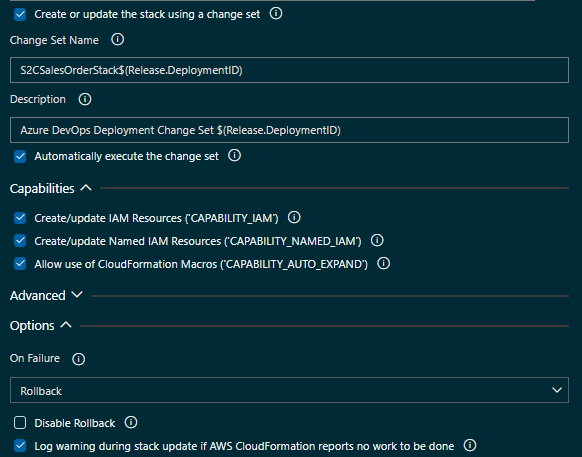Open the On Failure Rollback dropdown

click(289, 390)
